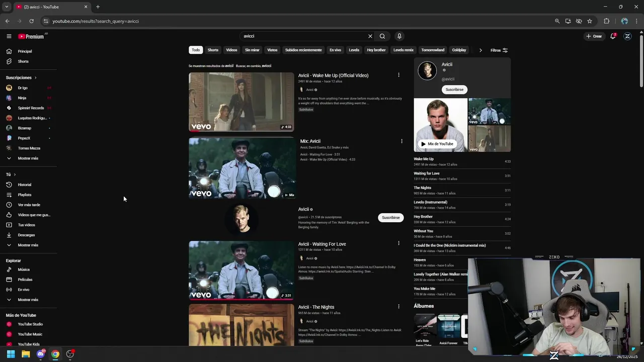Open the Tú section header
The width and height of the screenshot is (644, 362).
[x=11, y=174]
